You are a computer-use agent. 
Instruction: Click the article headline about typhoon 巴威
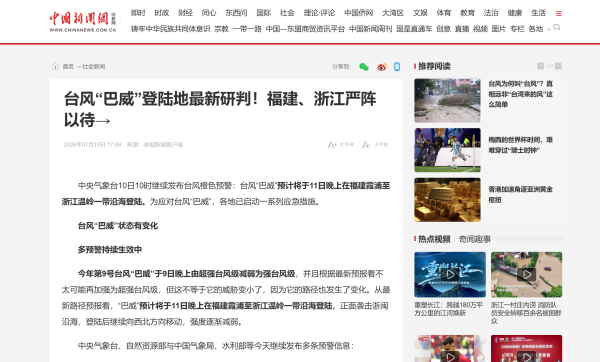point(220,109)
